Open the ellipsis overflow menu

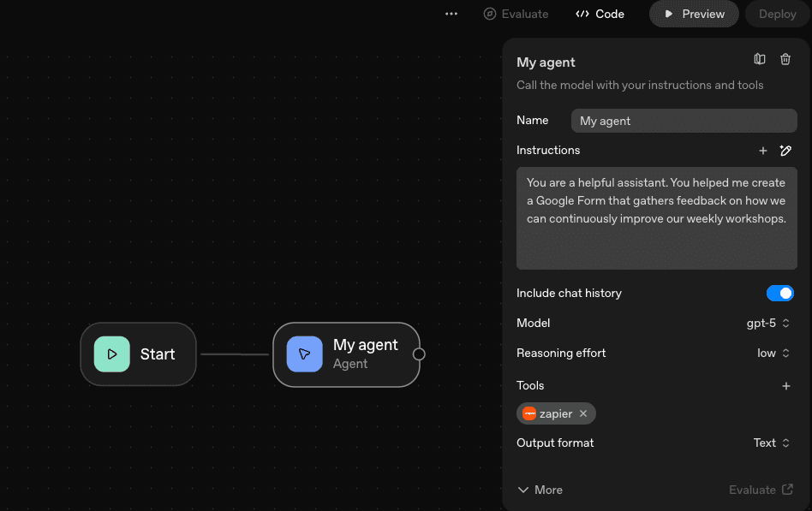pos(451,14)
